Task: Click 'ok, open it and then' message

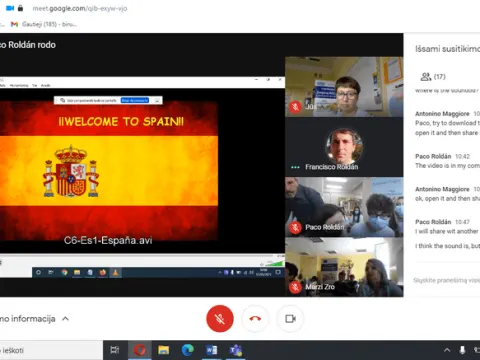Action: click(x=447, y=198)
